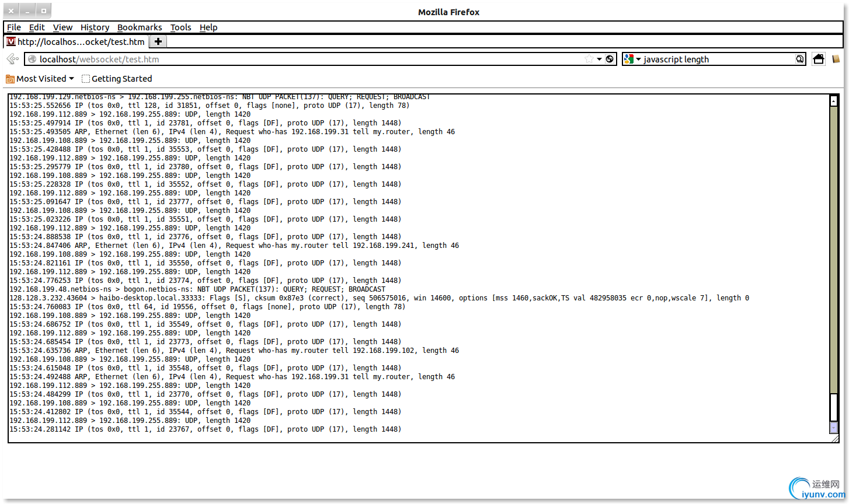The height and width of the screenshot is (504, 849).
Task: Open the Most Visited bookmarks dropdown
Action: (40, 79)
